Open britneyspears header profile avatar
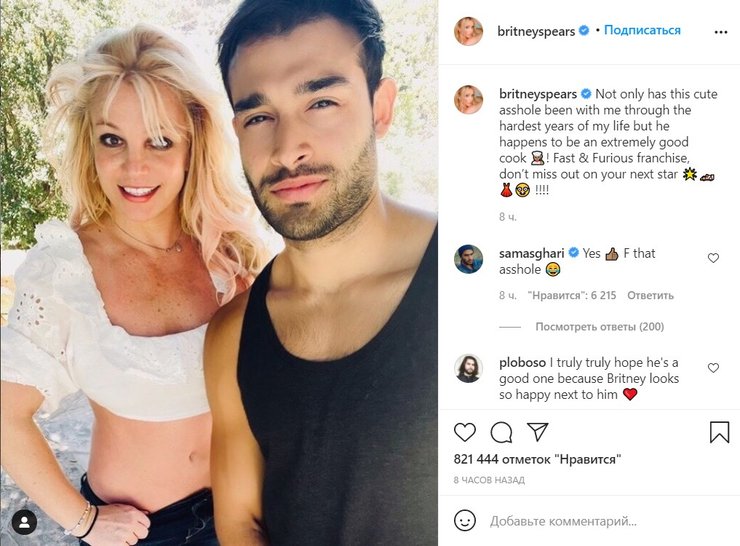The image size is (740, 546). (468, 31)
